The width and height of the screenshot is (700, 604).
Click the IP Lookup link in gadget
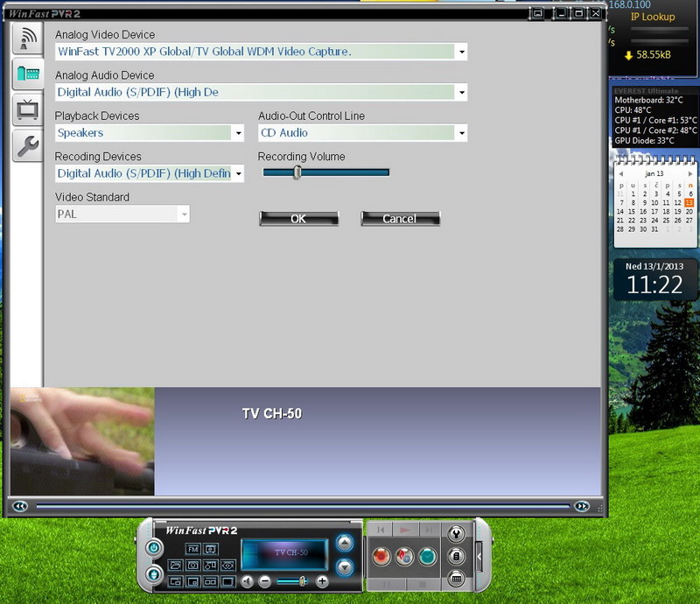[653, 17]
